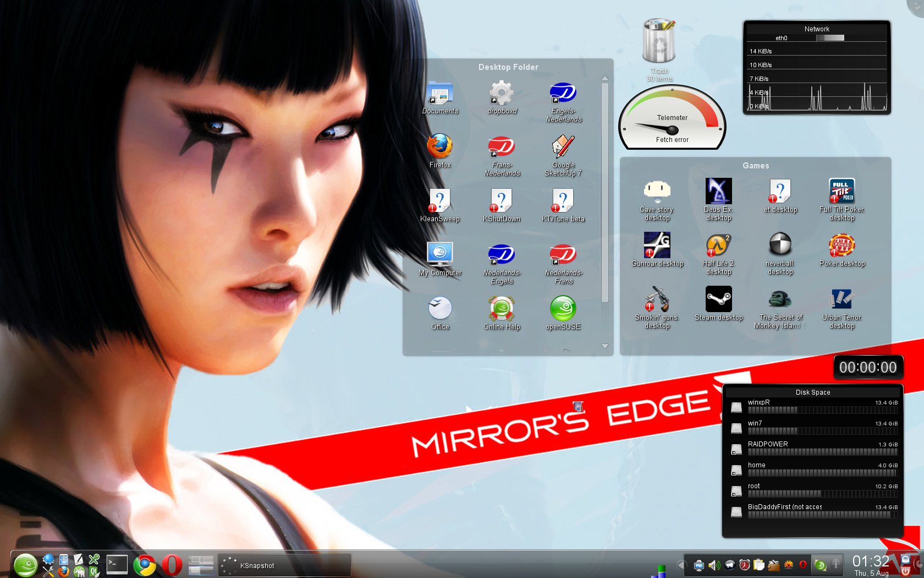The height and width of the screenshot is (578, 924).
Task: Open the openSUSE Kickoff application menu
Action: [x=25, y=565]
